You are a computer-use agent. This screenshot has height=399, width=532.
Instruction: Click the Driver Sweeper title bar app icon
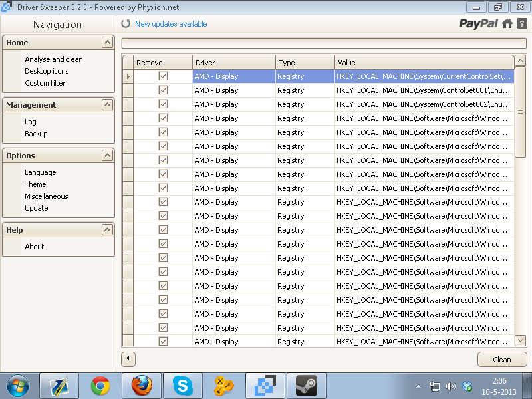pos(7,7)
